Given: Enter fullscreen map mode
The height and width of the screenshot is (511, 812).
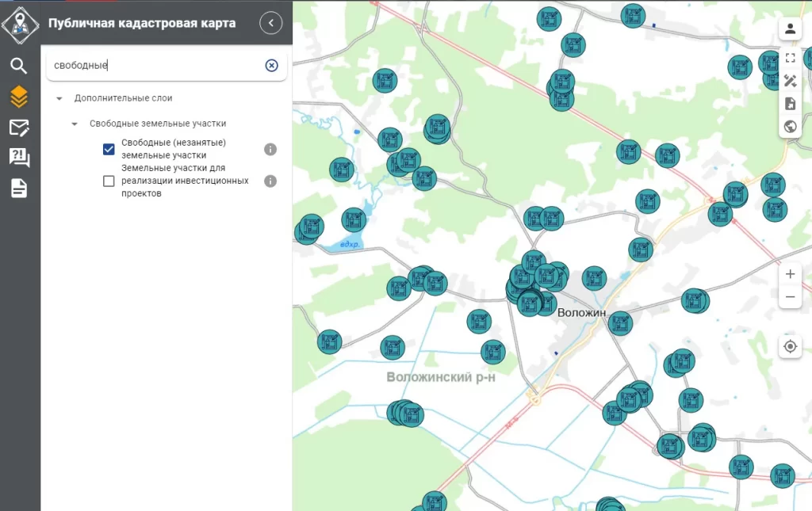Looking at the screenshot, I should (x=790, y=58).
